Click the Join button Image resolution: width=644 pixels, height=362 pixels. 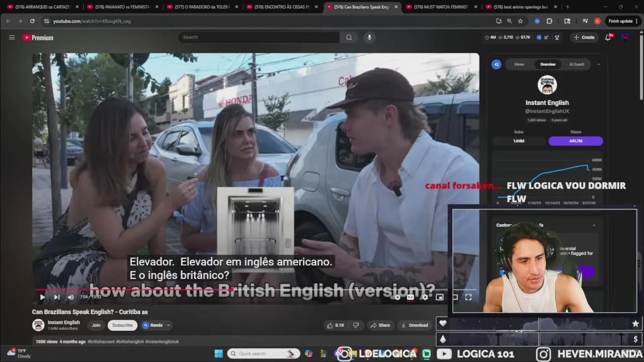tap(96, 325)
